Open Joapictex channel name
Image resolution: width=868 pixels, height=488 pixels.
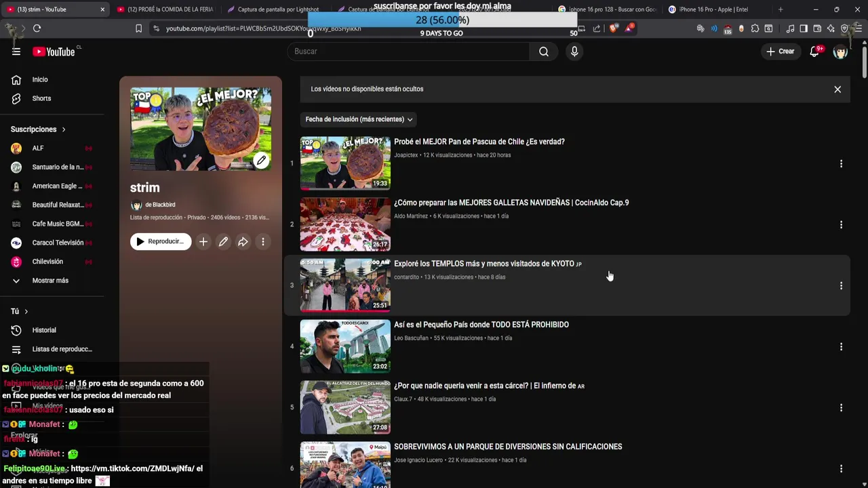pos(406,155)
